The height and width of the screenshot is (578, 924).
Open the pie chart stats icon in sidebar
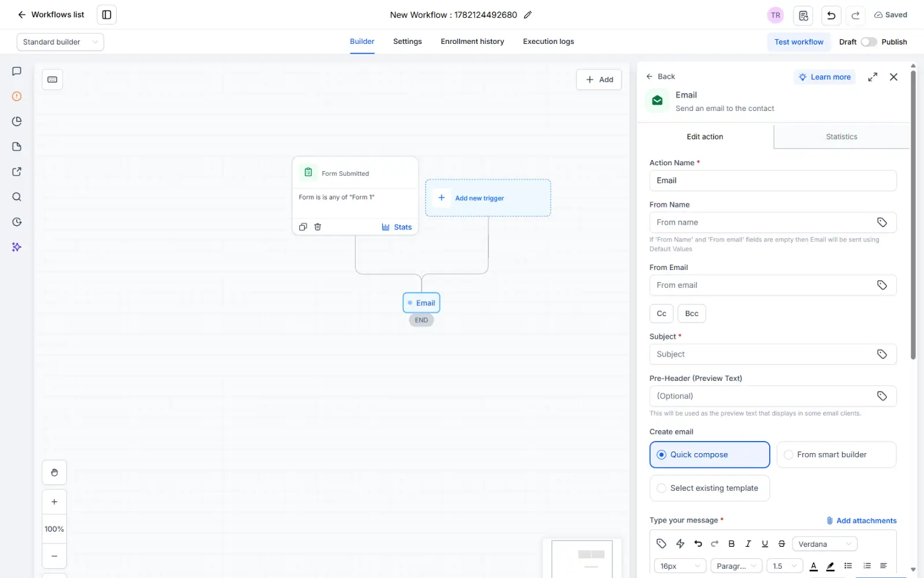[x=17, y=121]
